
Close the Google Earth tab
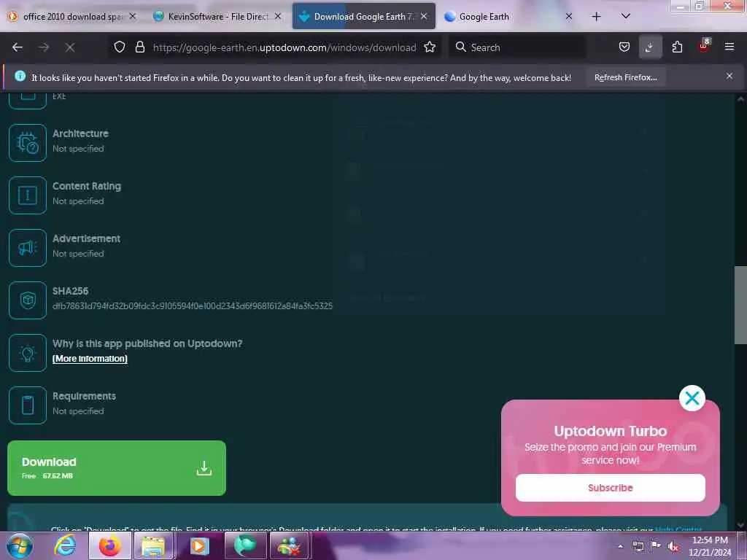[x=569, y=16]
